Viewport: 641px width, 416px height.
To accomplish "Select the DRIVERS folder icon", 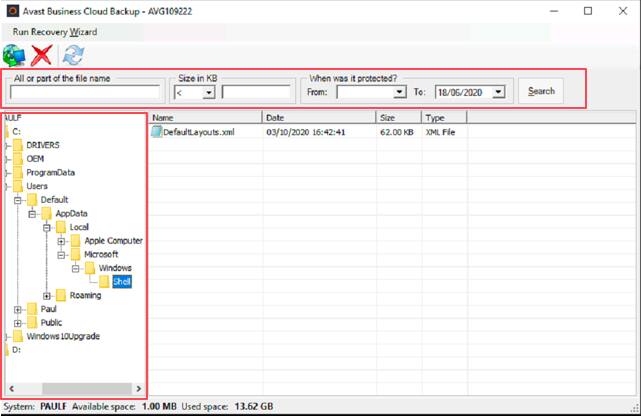I will (18, 145).
